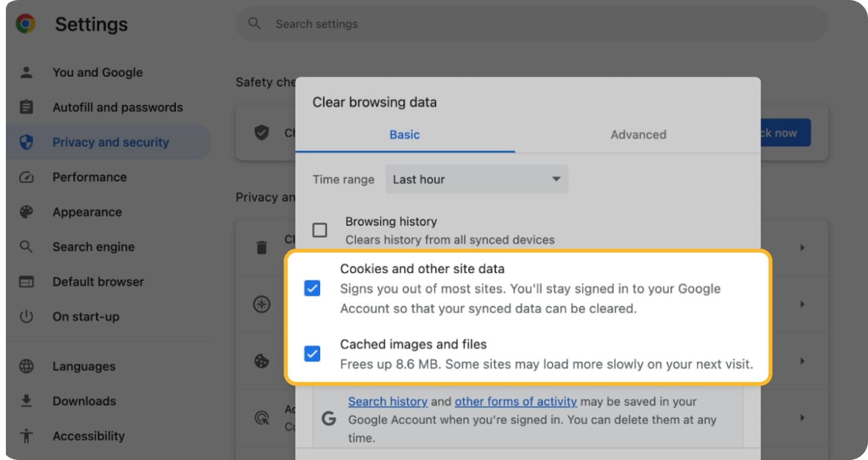
Task: Click the Autofill and passwords clipboard icon
Action: [27, 107]
